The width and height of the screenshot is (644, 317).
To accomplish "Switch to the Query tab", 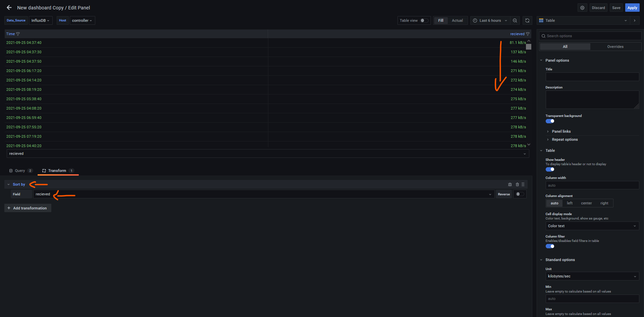I will click(21, 171).
